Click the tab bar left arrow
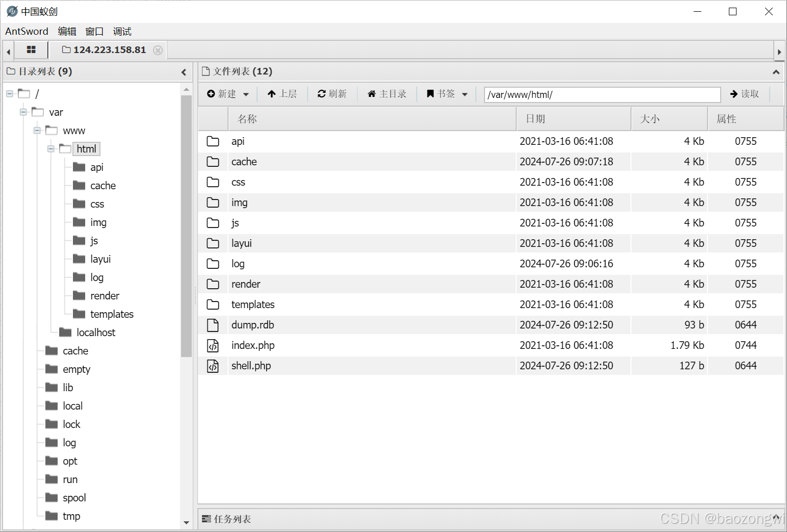The height and width of the screenshot is (532, 787). tap(8, 52)
